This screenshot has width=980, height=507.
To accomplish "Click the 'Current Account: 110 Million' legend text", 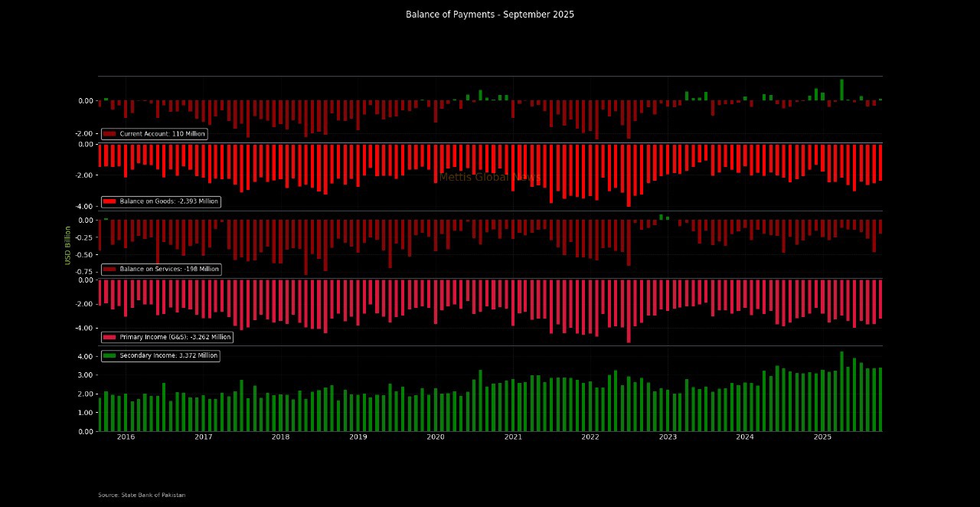I will 162,134.
